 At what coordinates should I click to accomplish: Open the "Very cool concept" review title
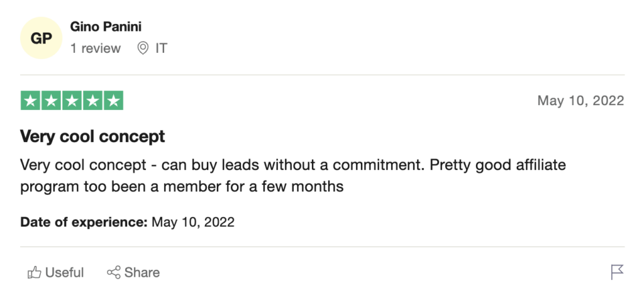point(92,136)
